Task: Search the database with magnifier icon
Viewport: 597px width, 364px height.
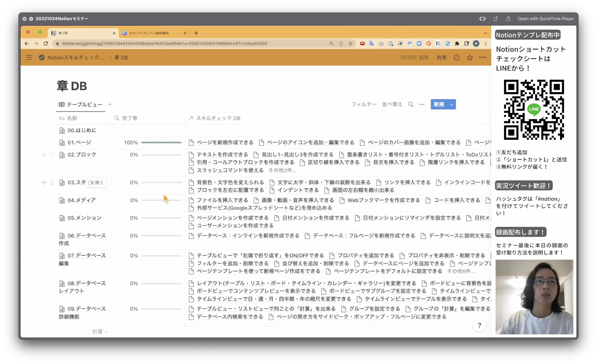Action: click(411, 104)
